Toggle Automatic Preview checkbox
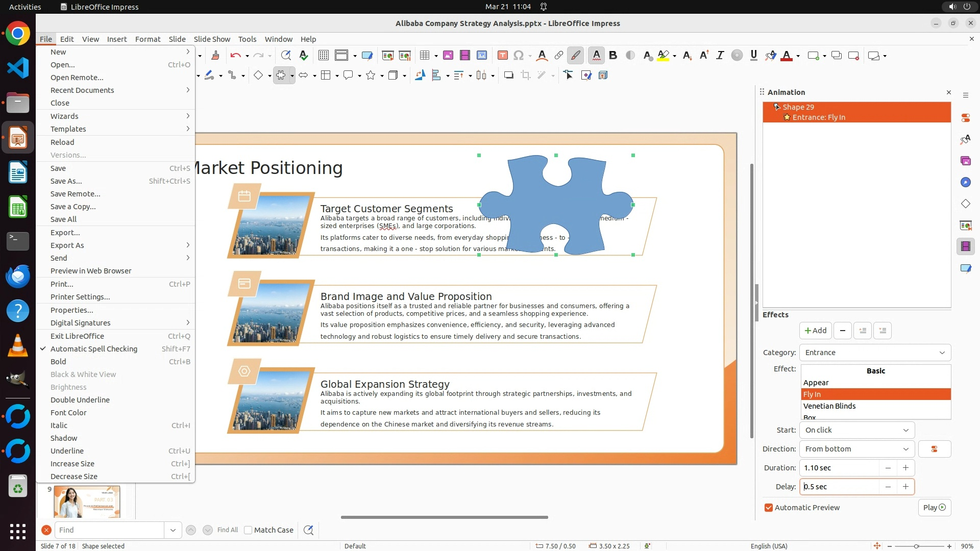Viewport: 980px width, 551px height. 769,508
